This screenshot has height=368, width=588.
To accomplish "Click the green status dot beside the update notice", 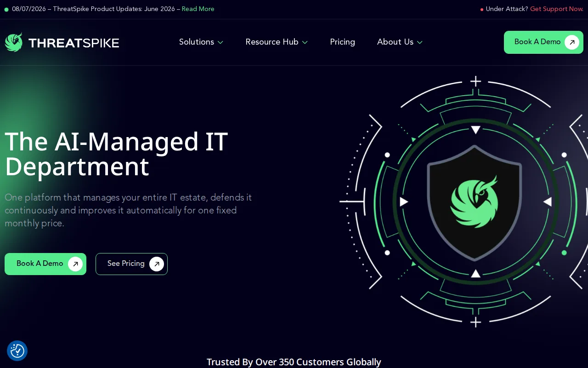I will point(6,9).
